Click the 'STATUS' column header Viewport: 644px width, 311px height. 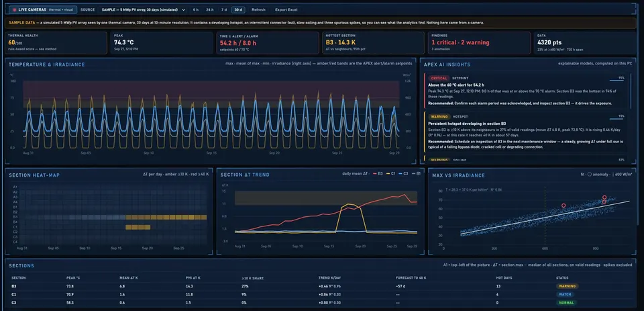[x=562, y=277]
